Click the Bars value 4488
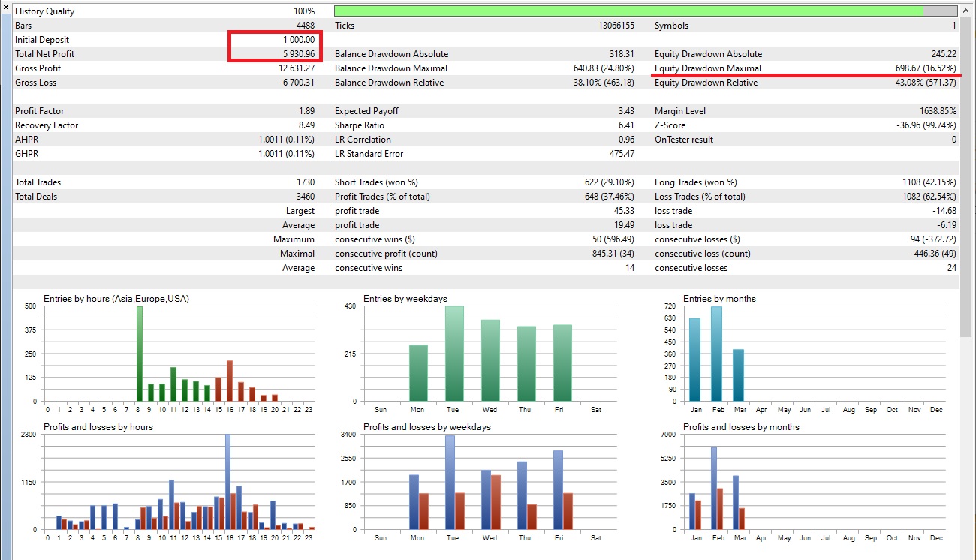976x560 pixels. point(305,26)
